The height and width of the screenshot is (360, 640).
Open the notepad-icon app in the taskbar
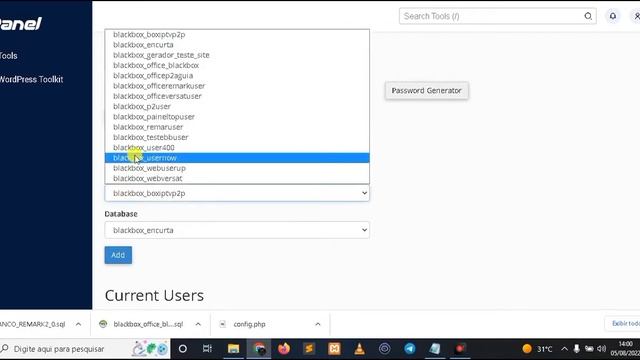click(435, 349)
